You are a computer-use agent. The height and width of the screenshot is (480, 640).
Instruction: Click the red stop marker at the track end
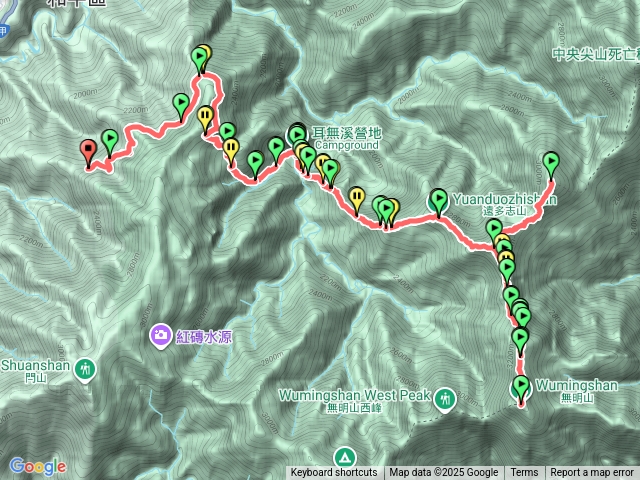(88, 152)
